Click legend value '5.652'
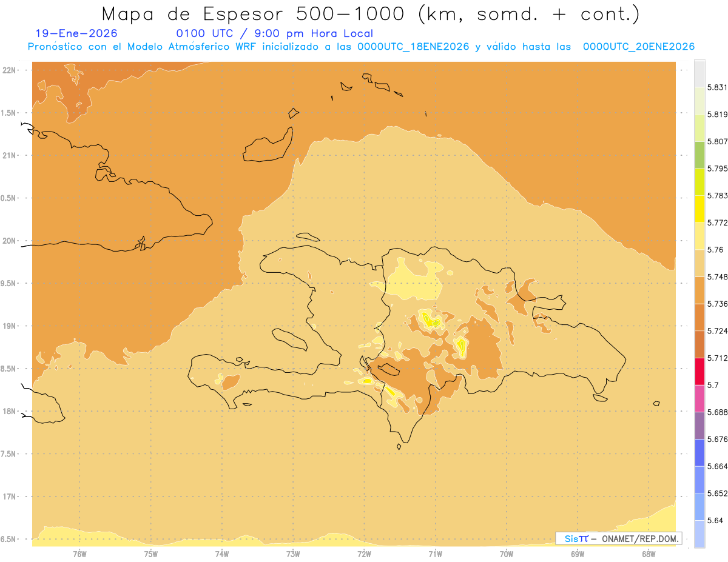 (x=718, y=493)
